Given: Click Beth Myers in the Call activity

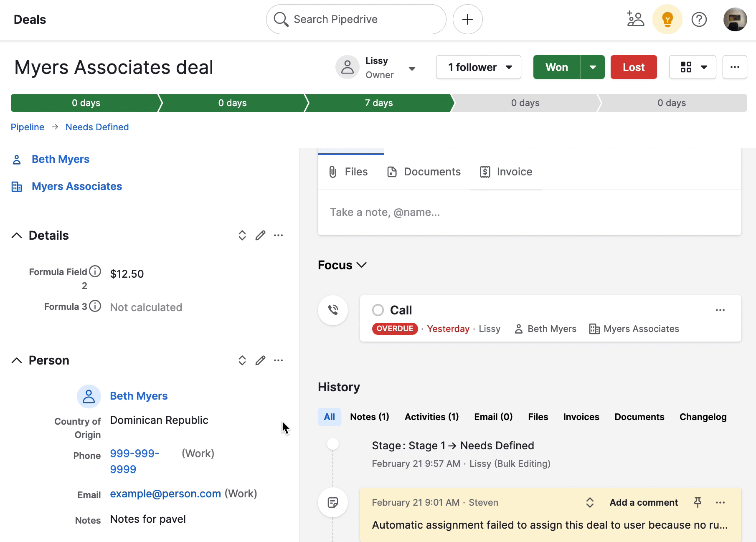Looking at the screenshot, I should tap(552, 329).
